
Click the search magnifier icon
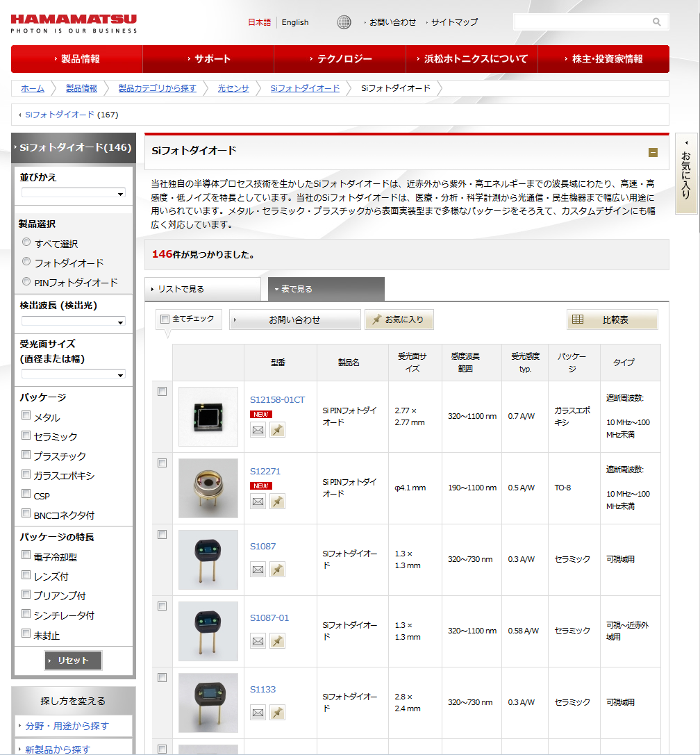pos(656,22)
